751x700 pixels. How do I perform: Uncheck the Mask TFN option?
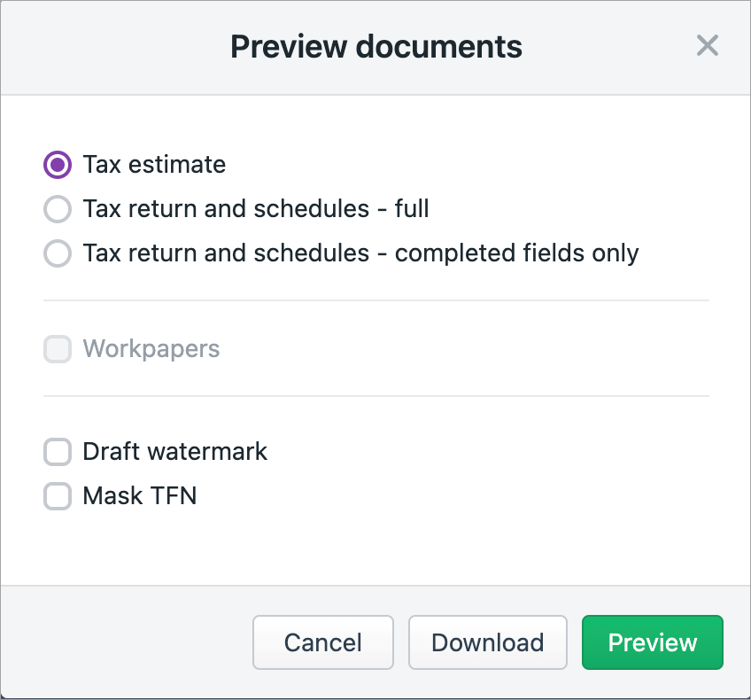[x=57, y=496]
